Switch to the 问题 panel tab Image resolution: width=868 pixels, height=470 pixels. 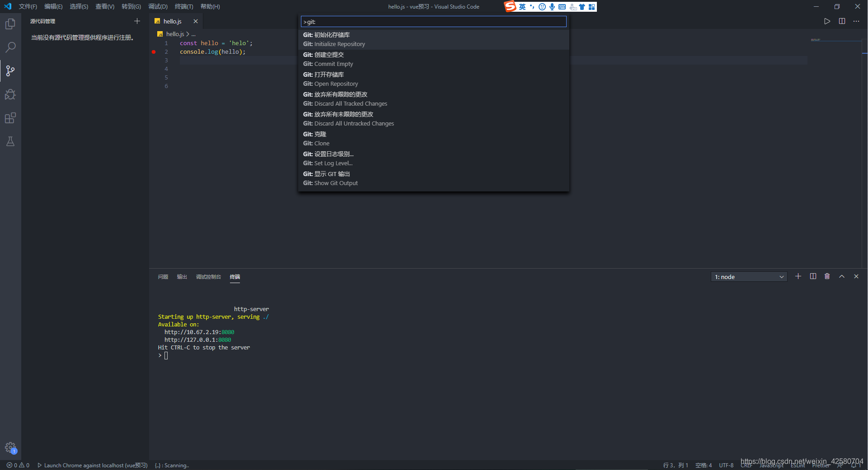pyautogui.click(x=163, y=277)
